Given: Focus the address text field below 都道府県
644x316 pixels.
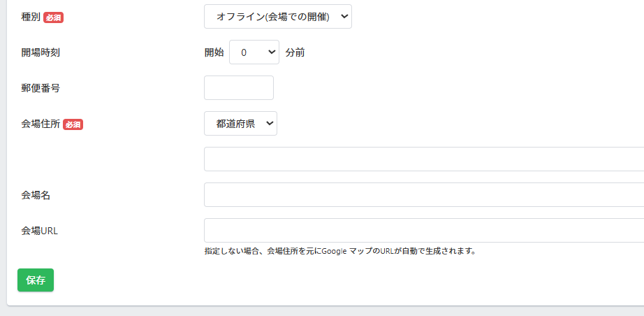Looking at the screenshot, I should (x=424, y=159).
